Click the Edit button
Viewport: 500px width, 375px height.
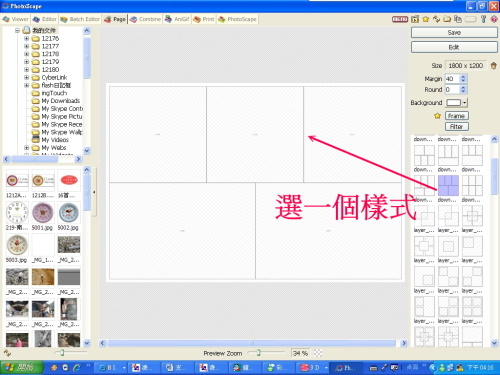point(454,47)
